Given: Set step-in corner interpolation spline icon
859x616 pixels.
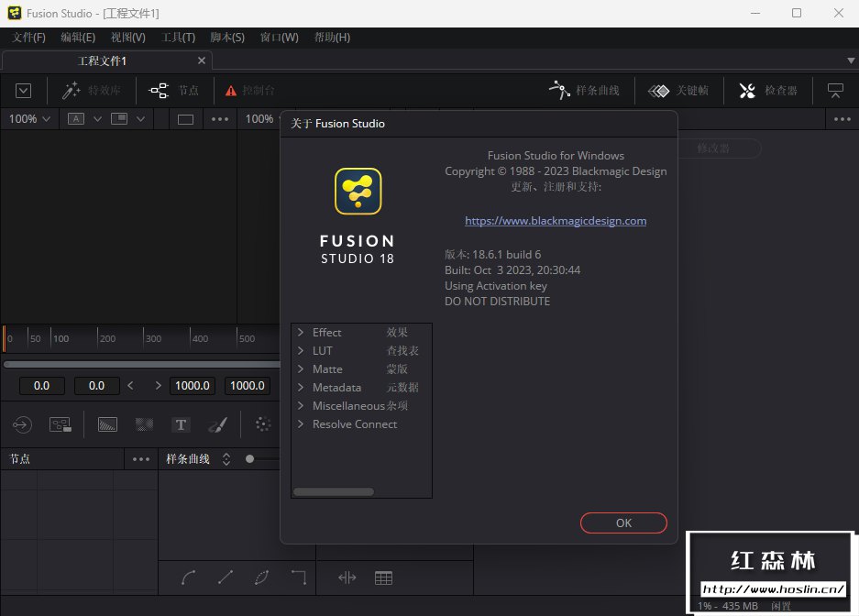Looking at the screenshot, I should click(x=299, y=577).
